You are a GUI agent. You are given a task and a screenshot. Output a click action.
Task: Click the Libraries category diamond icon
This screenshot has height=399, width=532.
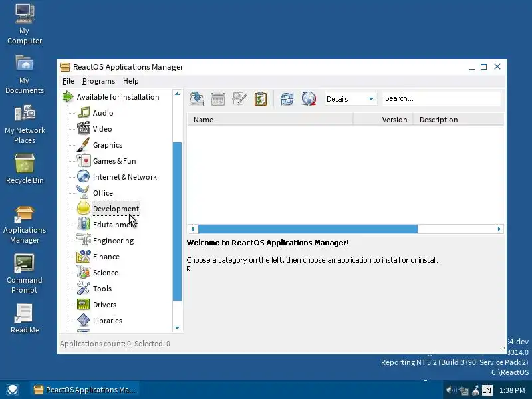(84, 320)
